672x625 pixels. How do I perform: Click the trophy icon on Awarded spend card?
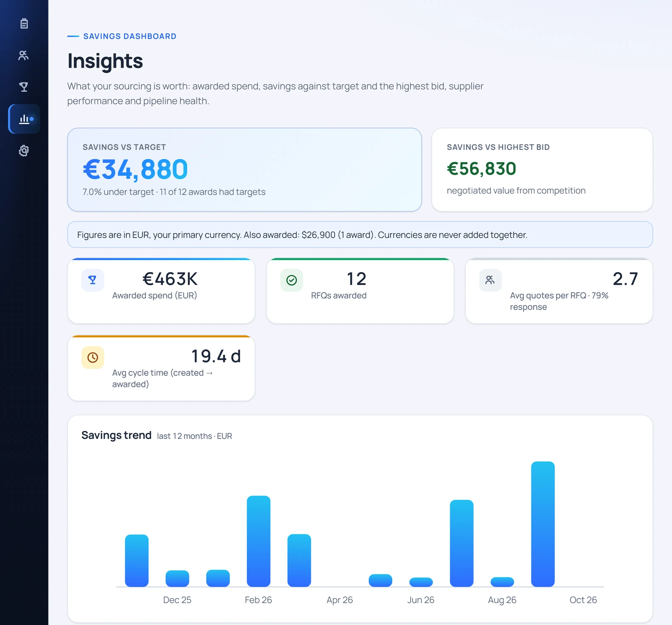(x=92, y=280)
